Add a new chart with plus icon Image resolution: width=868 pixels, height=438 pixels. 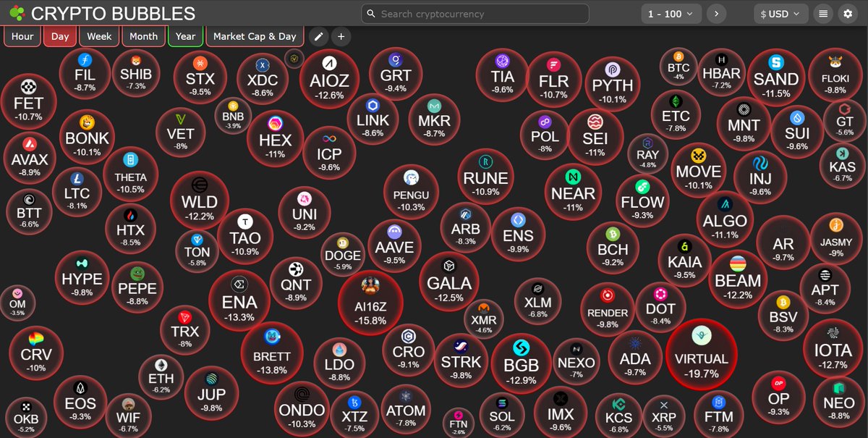[341, 36]
